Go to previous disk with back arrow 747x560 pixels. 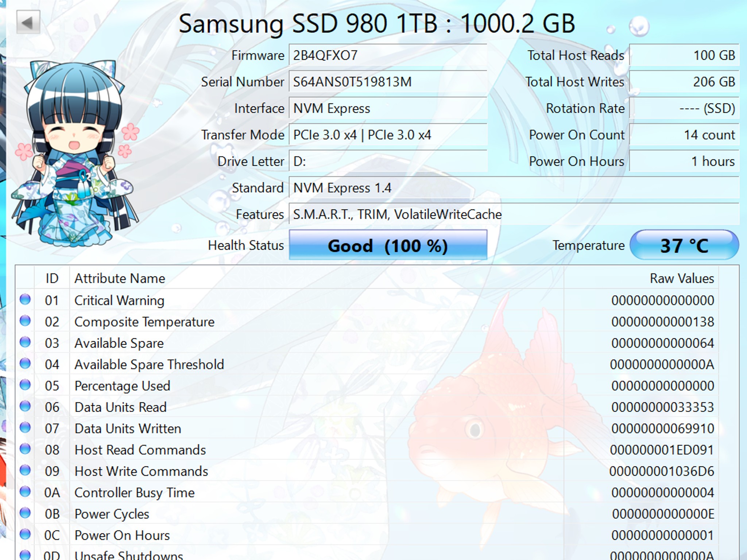pyautogui.click(x=28, y=23)
